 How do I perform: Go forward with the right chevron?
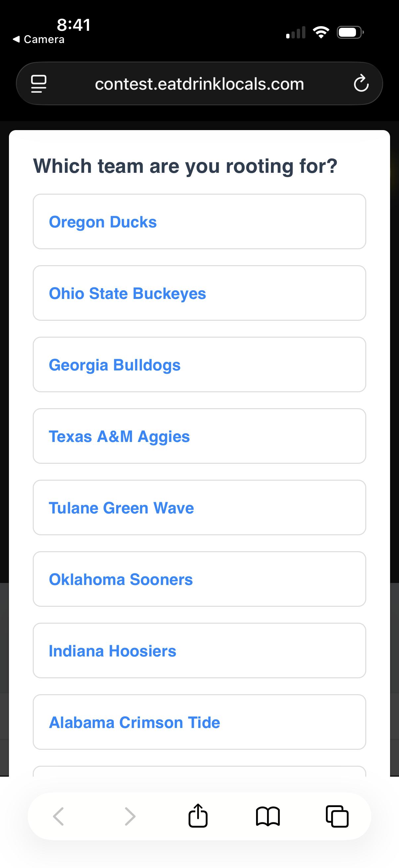pos(130,816)
